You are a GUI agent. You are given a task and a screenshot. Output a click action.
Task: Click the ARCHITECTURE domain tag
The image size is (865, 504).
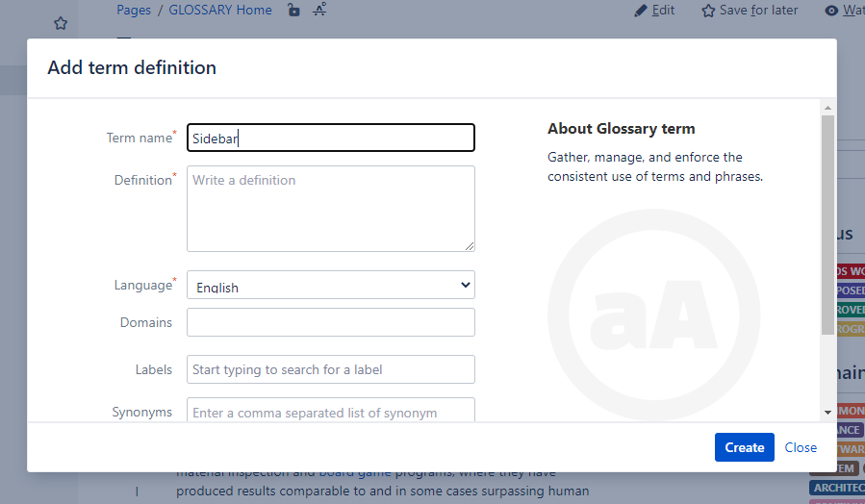point(837,488)
